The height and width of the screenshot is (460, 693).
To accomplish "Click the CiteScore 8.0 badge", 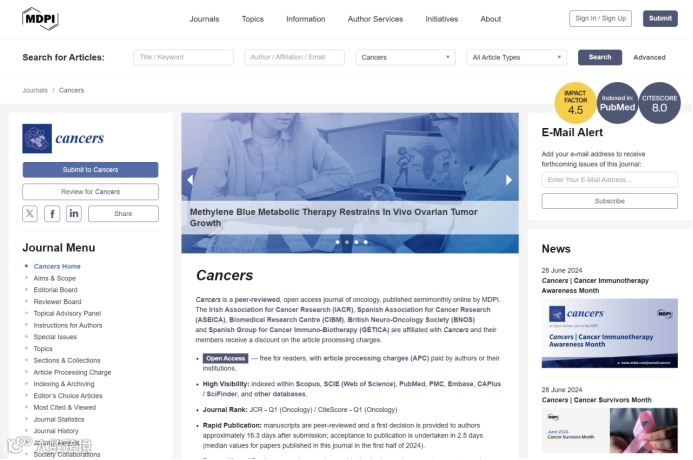I will (659, 103).
